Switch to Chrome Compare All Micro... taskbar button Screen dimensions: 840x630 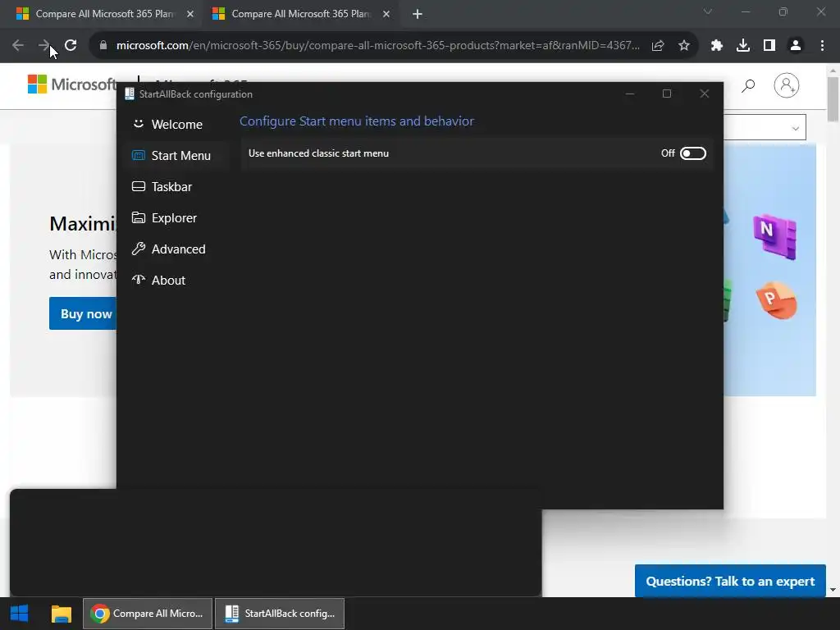pyautogui.click(x=148, y=614)
